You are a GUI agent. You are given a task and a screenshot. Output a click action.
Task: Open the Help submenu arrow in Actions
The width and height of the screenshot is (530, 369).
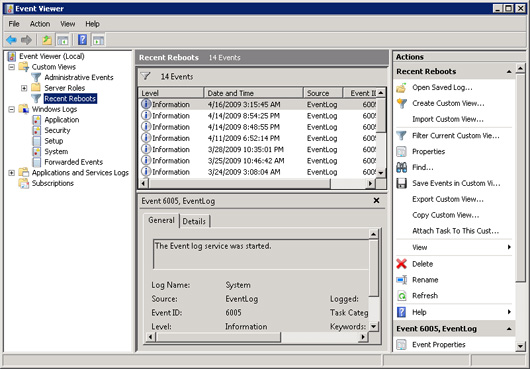(x=509, y=312)
